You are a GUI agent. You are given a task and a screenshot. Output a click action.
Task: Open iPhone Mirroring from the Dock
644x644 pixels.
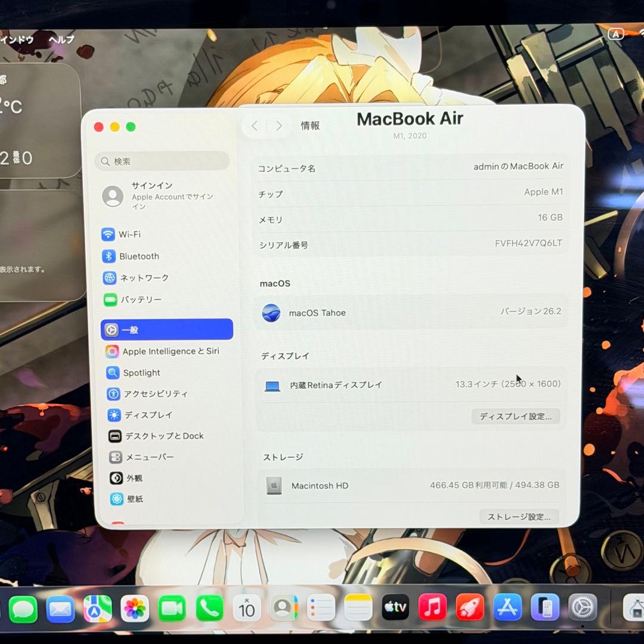(x=545, y=607)
